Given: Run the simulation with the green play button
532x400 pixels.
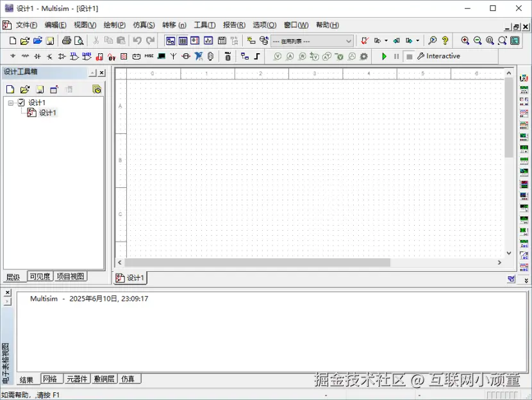Looking at the screenshot, I should pos(384,56).
